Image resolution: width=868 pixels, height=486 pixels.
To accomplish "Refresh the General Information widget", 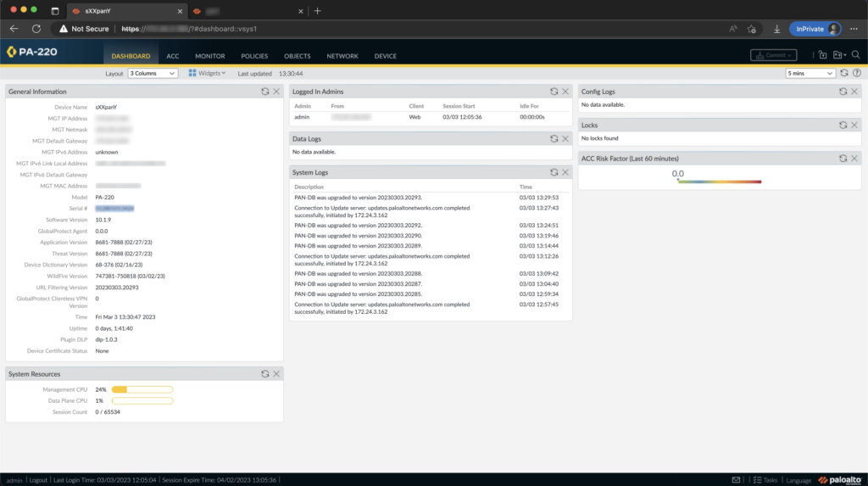I will pyautogui.click(x=265, y=92).
